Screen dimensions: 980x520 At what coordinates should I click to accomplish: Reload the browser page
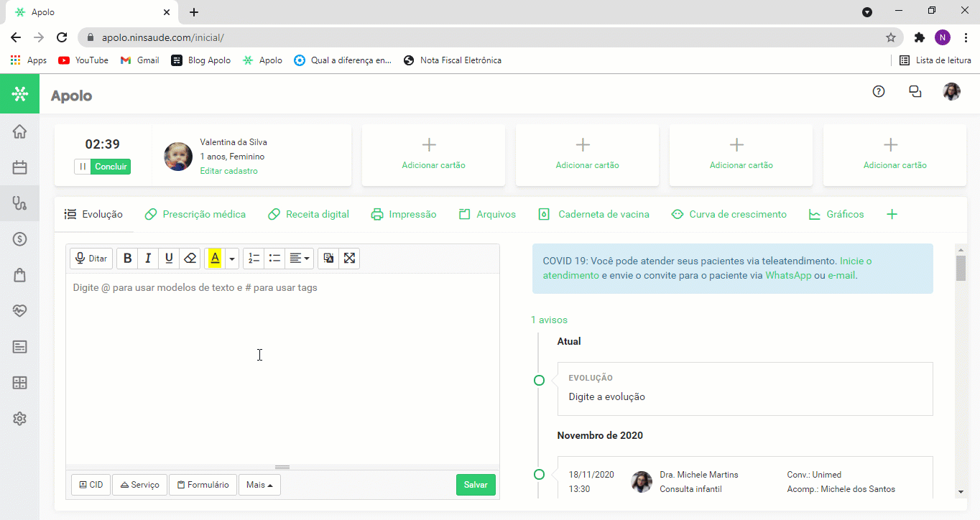coord(62,37)
